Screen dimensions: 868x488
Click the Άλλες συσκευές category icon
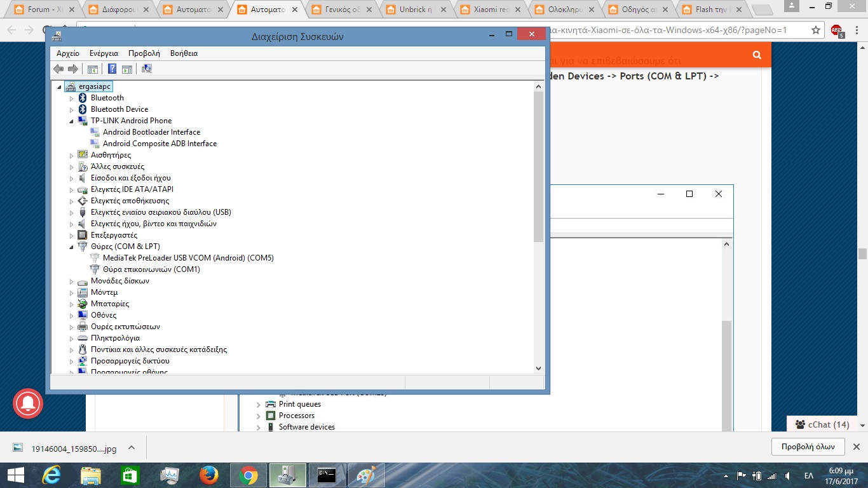coord(83,166)
